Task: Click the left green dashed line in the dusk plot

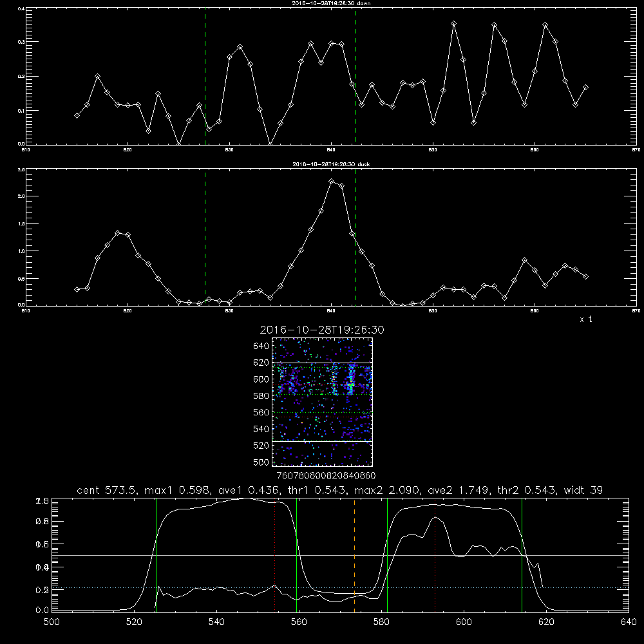Action: 205,238
